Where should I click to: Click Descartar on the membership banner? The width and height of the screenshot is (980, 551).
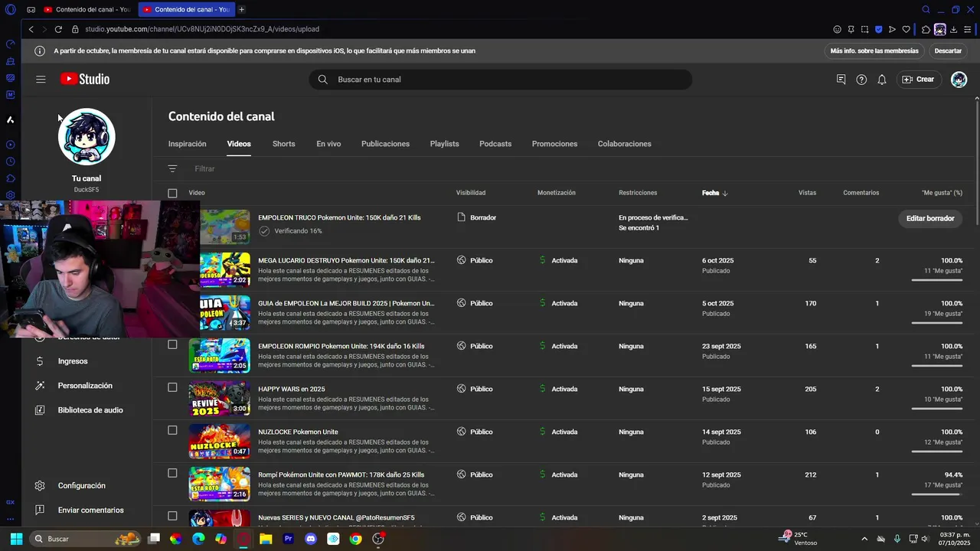pyautogui.click(x=947, y=51)
